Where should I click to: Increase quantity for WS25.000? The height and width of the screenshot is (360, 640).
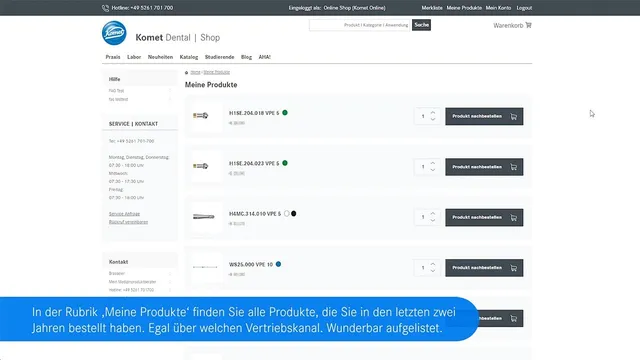coord(433,264)
